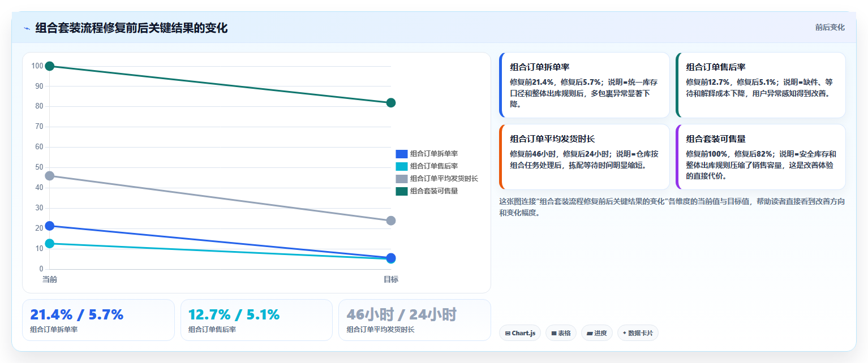Open the 组合订单拆单率 description card
The height and width of the screenshot is (363, 868).
[x=584, y=85]
